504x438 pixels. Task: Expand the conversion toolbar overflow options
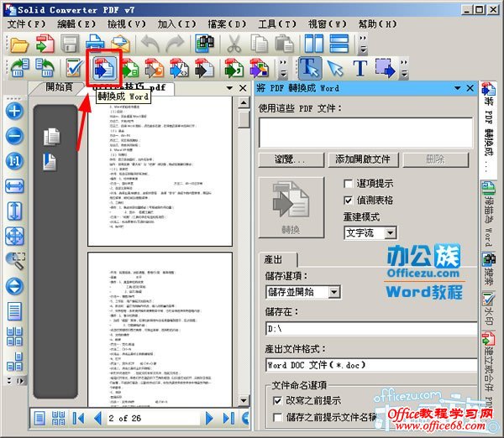tap(283, 69)
